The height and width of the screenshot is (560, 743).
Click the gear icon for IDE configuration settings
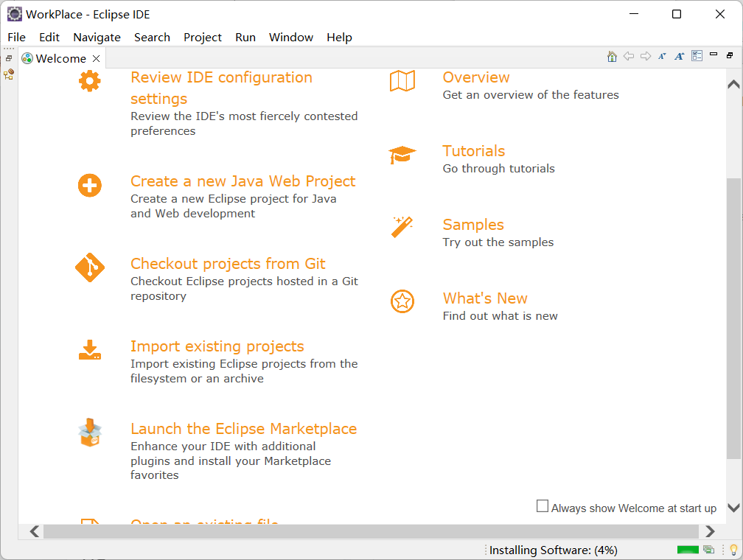[x=90, y=81]
